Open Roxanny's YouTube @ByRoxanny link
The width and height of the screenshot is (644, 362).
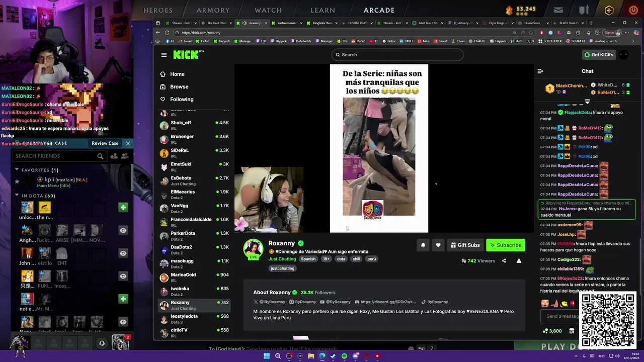click(x=335, y=302)
